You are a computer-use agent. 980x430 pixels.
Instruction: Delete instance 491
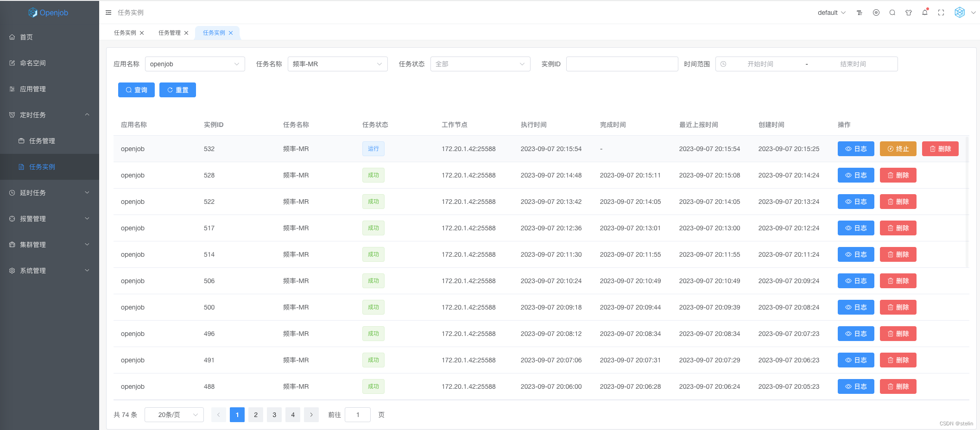pyautogui.click(x=898, y=360)
